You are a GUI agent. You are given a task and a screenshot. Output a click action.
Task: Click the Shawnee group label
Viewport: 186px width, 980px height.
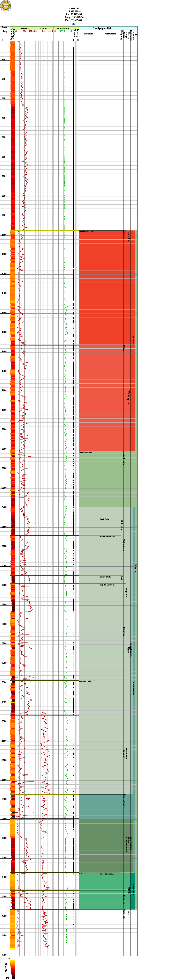pyautogui.click(x=124, y=632)
